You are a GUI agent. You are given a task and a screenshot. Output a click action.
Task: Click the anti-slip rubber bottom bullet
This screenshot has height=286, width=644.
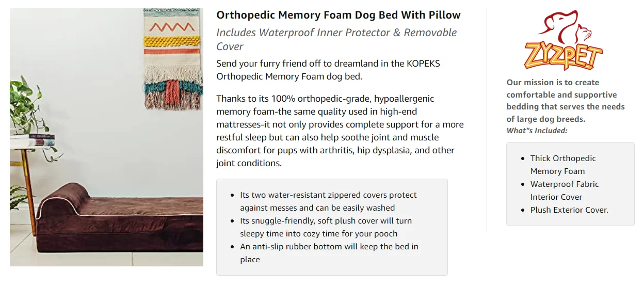(329, 253)
